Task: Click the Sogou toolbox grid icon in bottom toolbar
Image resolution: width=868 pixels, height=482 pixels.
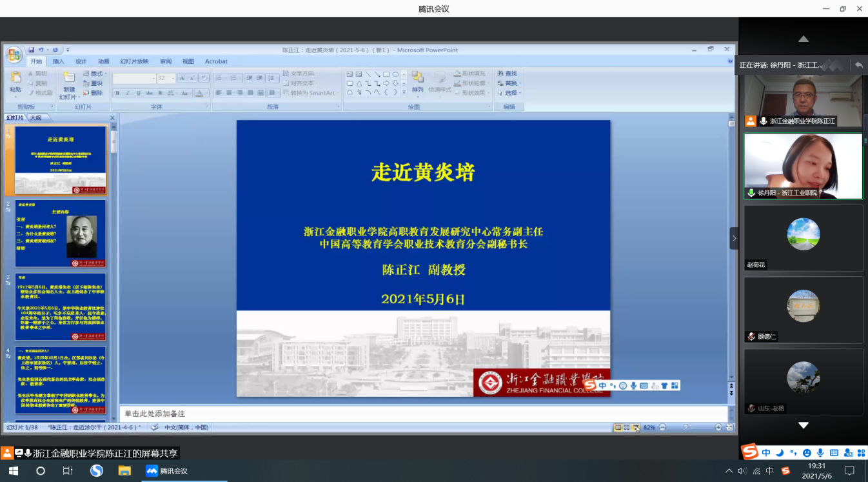Action: tap(861, 453)
